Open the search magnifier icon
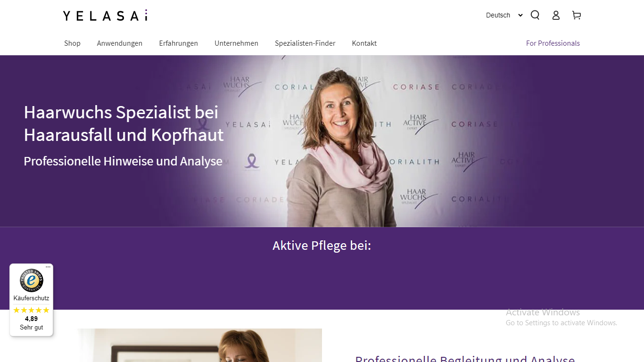644x362 pixels. point(535,15)
